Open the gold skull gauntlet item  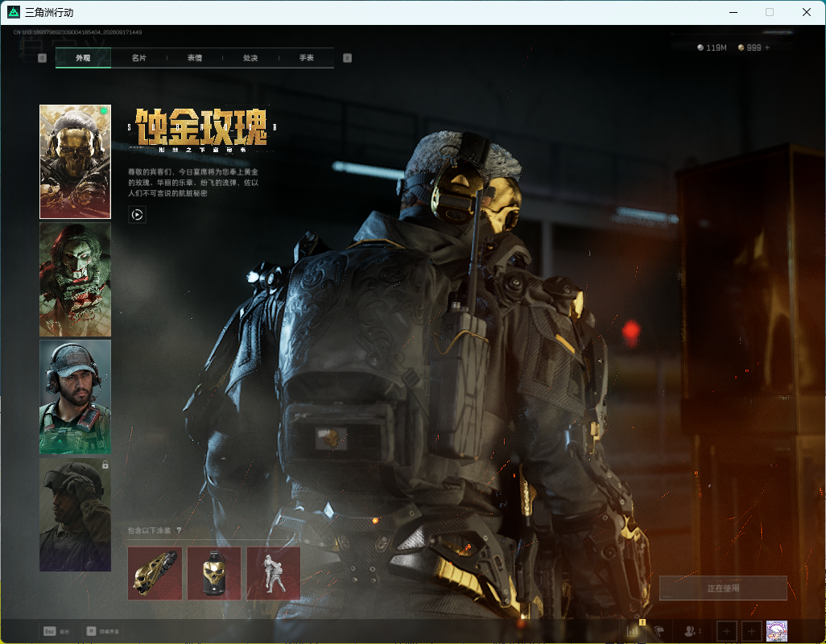155,573
